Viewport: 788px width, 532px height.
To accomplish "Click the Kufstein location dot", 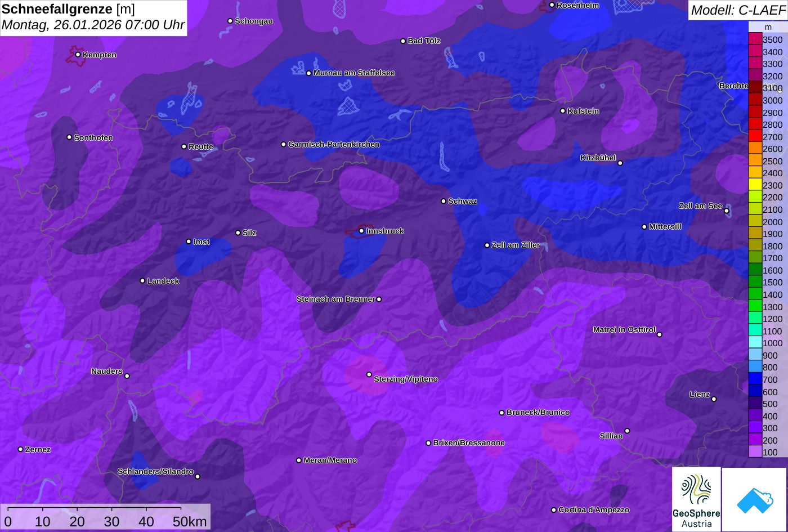I will pos(563,111).
